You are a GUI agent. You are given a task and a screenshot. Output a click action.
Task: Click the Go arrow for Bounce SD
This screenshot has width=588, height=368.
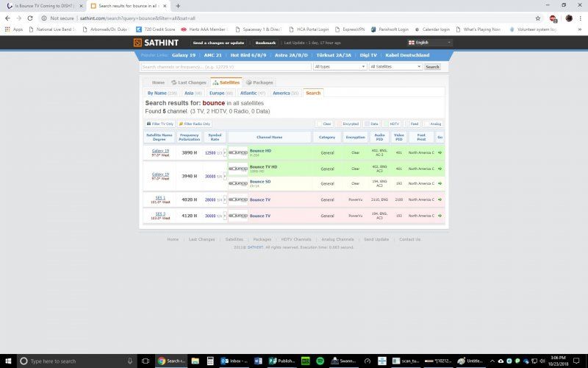pos(440,183)
